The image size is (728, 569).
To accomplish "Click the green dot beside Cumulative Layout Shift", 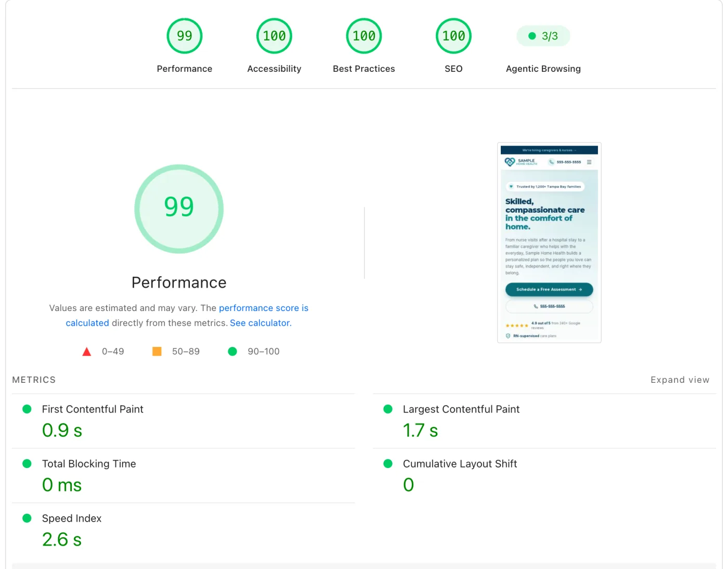I will (388, 463).
